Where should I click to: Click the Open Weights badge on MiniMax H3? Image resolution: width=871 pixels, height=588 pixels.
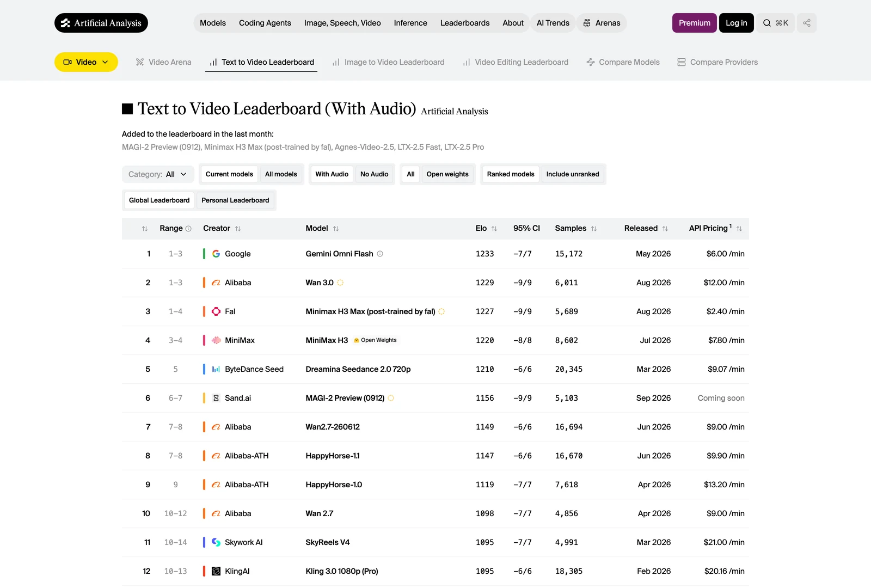[376, 340]
